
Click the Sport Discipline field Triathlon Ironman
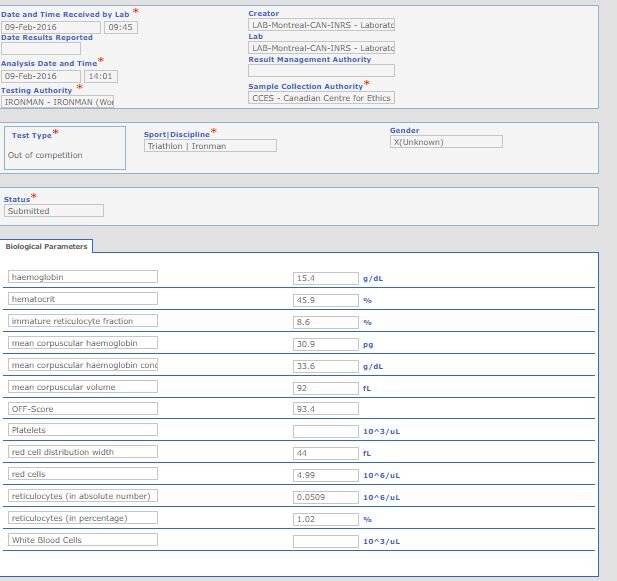point(211,146)
